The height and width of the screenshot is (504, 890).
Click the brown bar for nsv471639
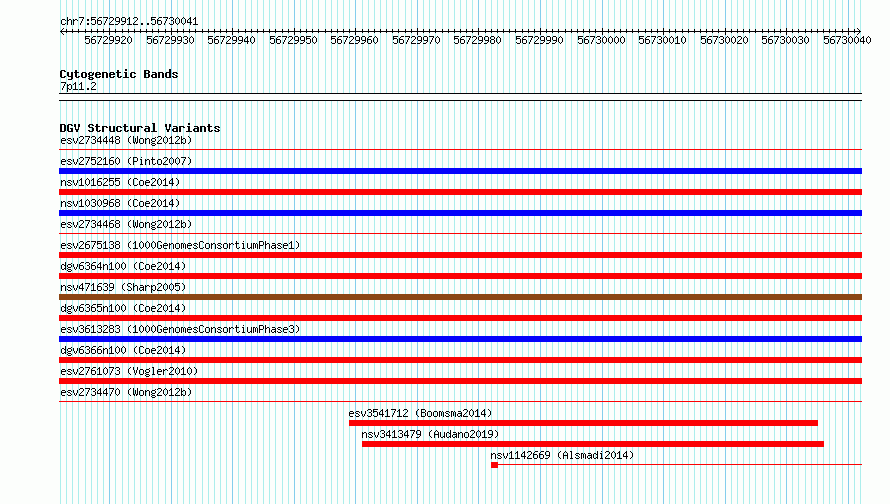pos(460,297)
